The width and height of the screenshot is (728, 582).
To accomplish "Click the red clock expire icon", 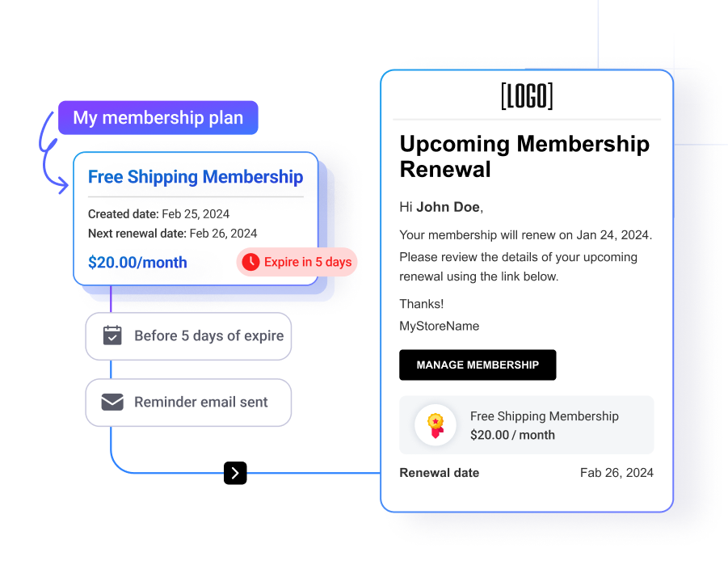I will coord(250,262).
